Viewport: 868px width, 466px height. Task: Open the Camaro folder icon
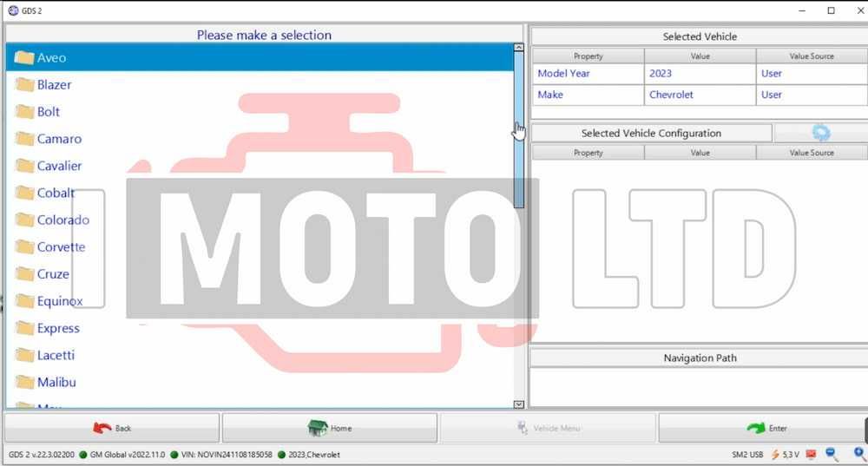click(x=24, y=139)
